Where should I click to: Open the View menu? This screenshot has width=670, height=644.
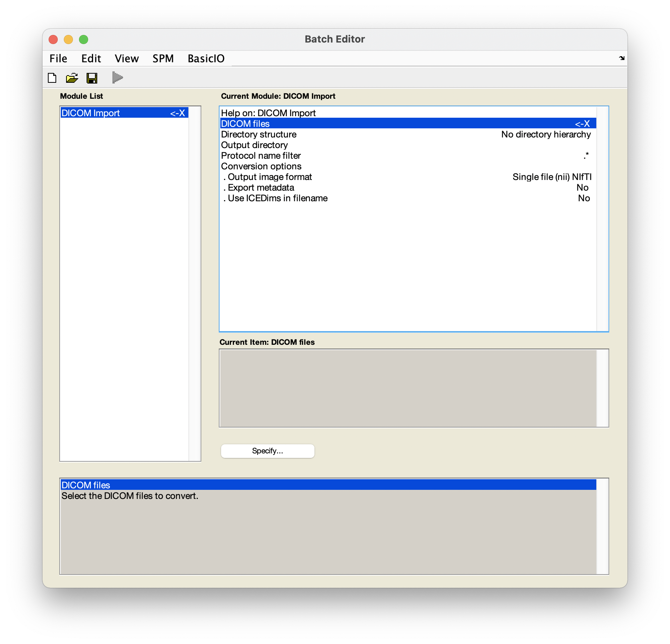point(126,58)
